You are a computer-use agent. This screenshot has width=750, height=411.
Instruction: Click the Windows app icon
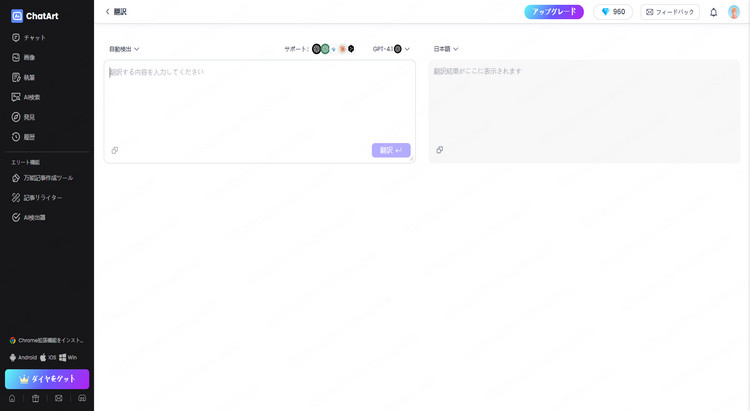[63, 357]
